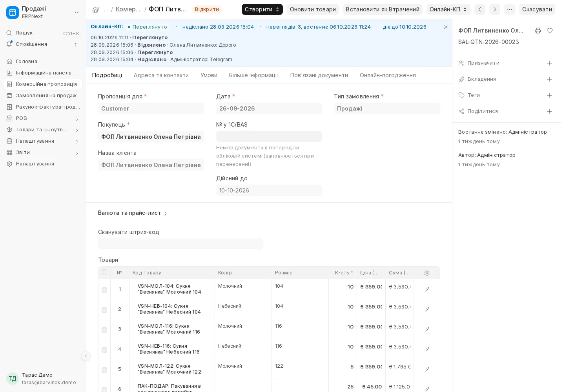
Task: Check row 3 VSN-МОЛ-116 checkbox
Action: point(104,330)
